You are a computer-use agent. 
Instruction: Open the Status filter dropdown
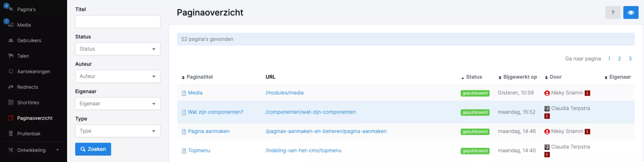click(118, 49)
